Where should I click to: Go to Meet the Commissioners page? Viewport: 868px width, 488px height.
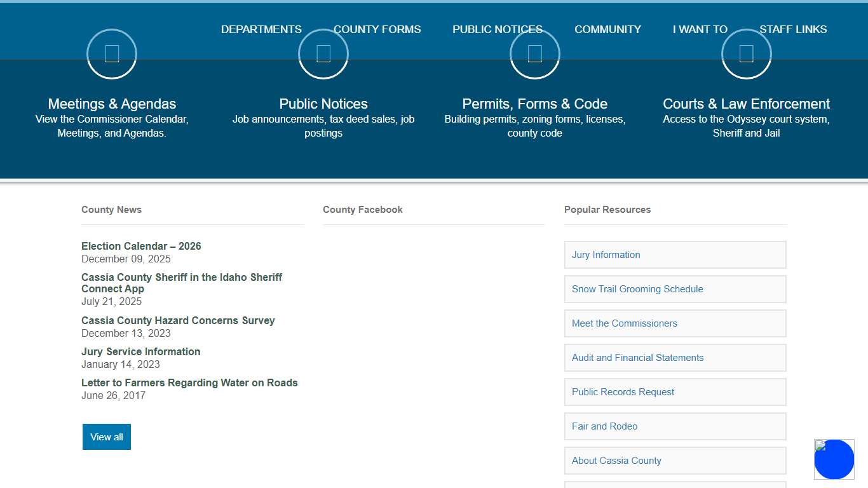pos(624,323)
